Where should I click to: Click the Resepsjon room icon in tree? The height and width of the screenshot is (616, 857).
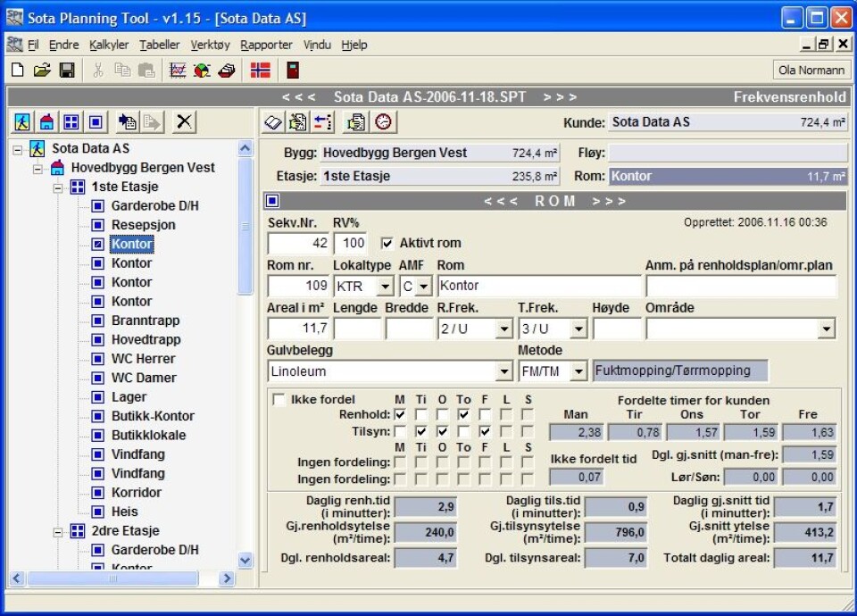click(98, 225)
